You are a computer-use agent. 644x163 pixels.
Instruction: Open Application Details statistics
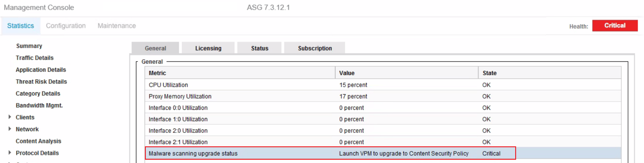tap(41, 70)
